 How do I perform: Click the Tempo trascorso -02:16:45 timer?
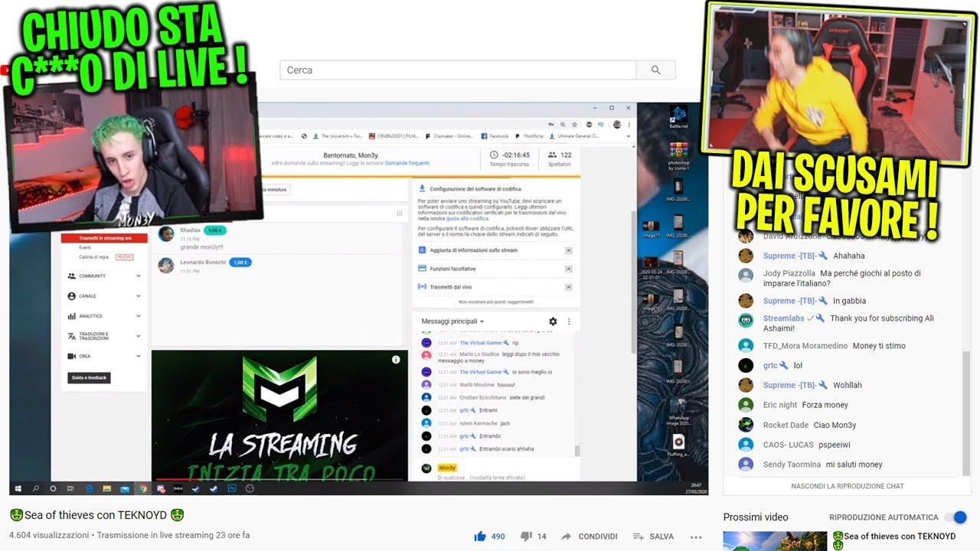click(509, 158)
